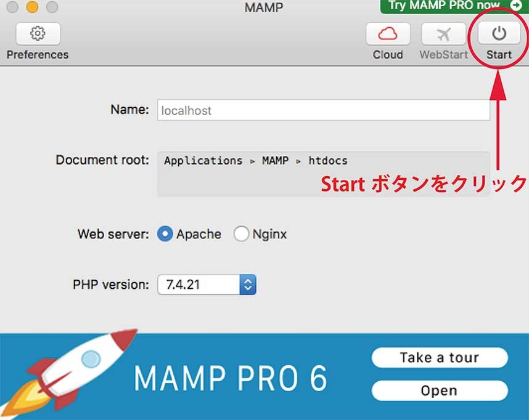Click the gray zoom window button
Viewport: 529px width, 420px height.
52,7
